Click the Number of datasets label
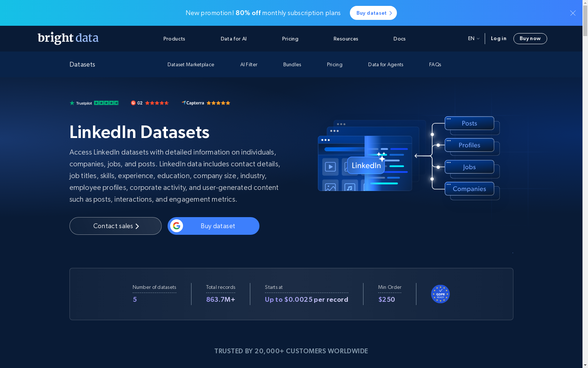Viewport: 588px width, 368px height. [154, 287]
